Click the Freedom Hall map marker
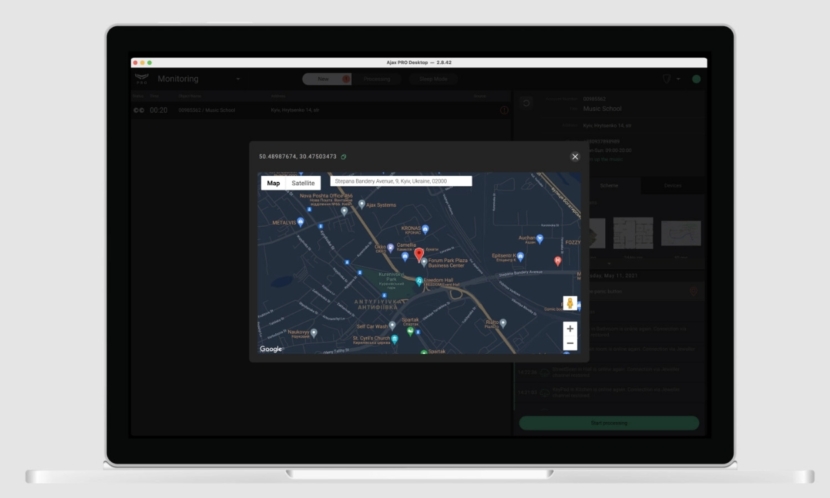This screenshot has width=830, height=498. pos(419,281)
